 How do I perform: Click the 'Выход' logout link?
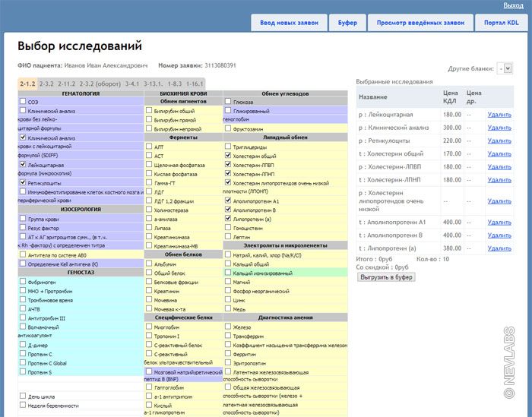tap(513, 5)
